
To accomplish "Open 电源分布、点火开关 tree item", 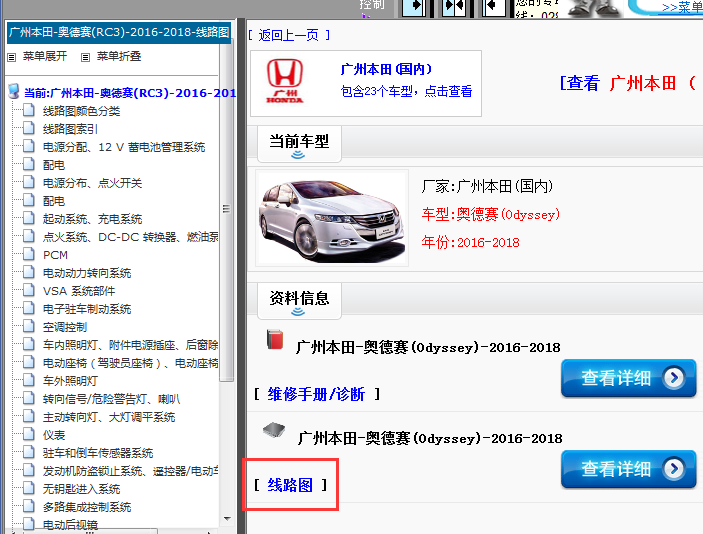I will (x=92, y=183).
